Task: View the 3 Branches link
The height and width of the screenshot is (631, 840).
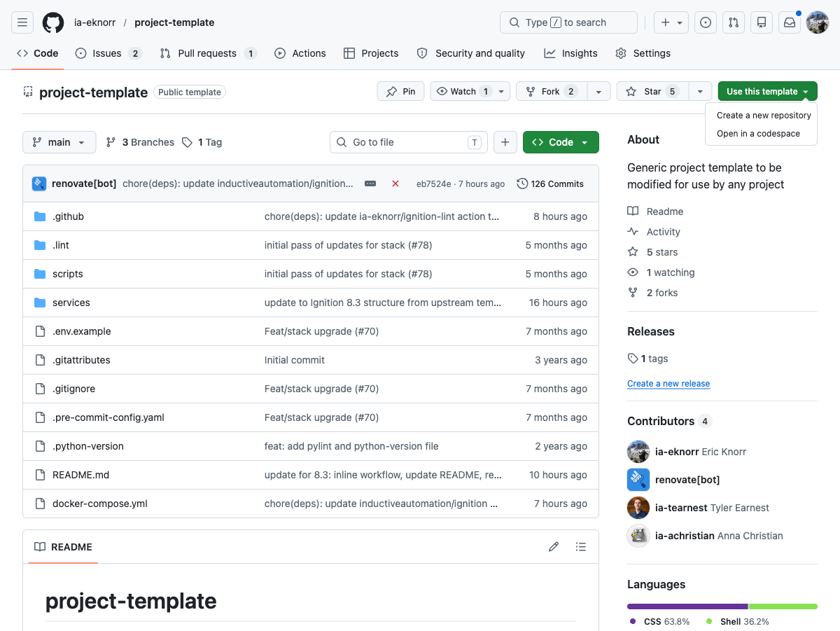Action: click(x=140, y=142)
